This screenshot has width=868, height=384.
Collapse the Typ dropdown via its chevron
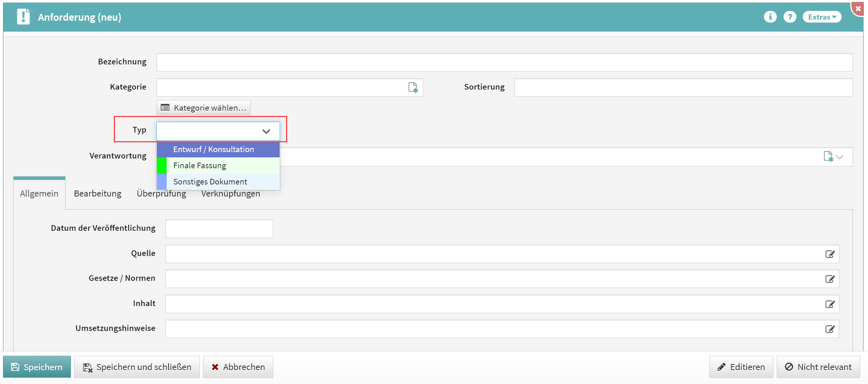click(266, 131)
